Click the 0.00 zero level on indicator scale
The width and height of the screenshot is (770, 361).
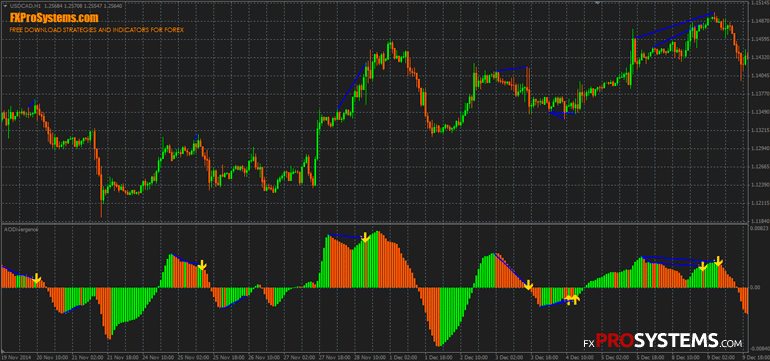756,288
